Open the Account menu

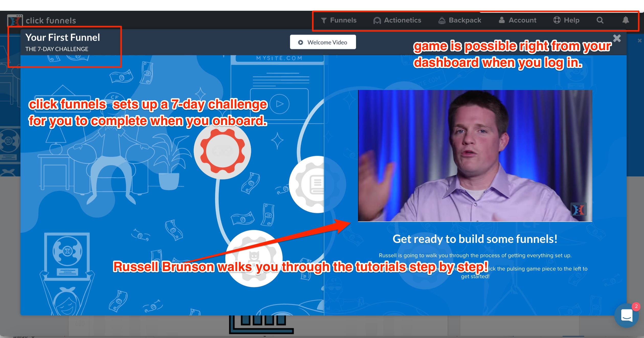point(517,20)
